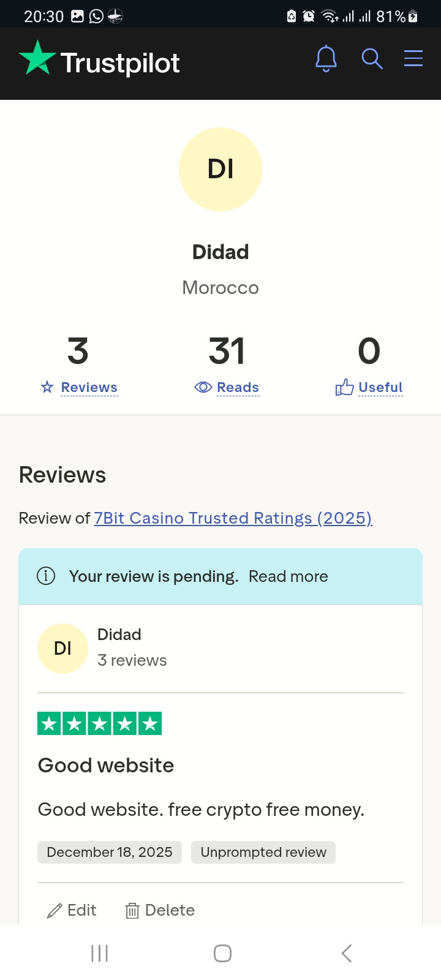
Task: Delete the Good website review
Action: [160, 910]
